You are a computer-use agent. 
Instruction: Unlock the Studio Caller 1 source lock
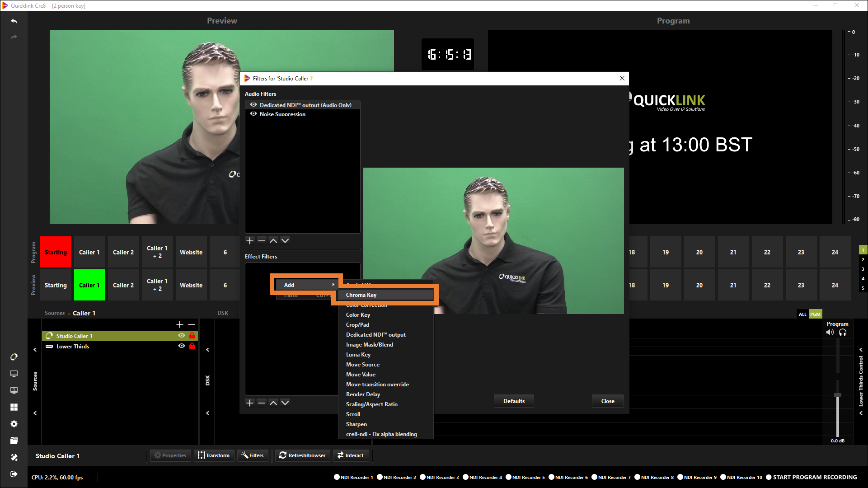tap(192, 336)
